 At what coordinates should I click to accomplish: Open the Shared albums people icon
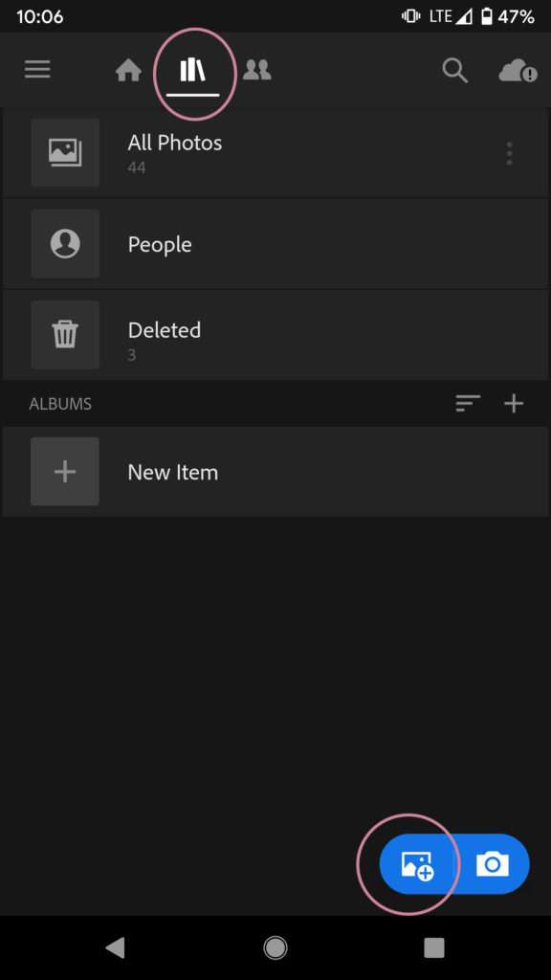click(x=256, y=69)
